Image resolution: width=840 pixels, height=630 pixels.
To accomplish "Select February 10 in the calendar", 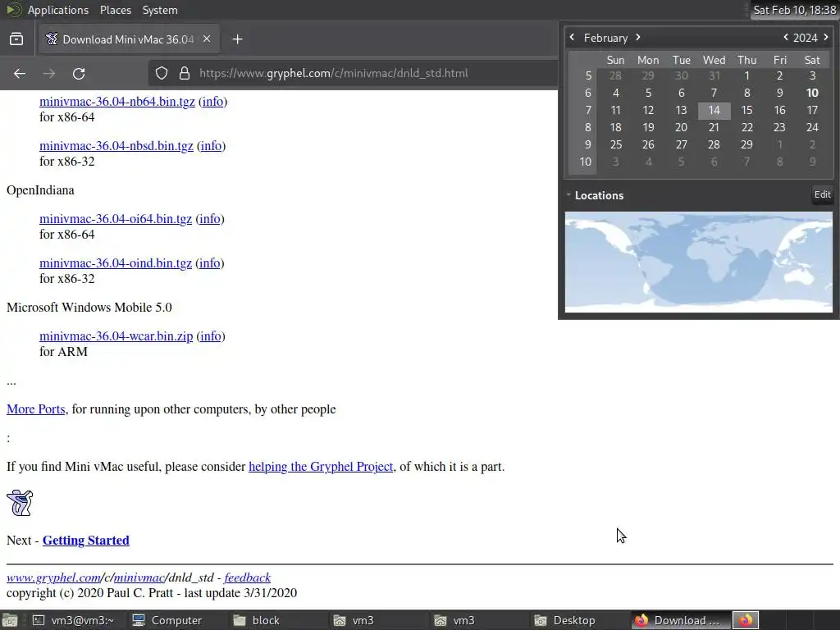I will tap(812, 93).
